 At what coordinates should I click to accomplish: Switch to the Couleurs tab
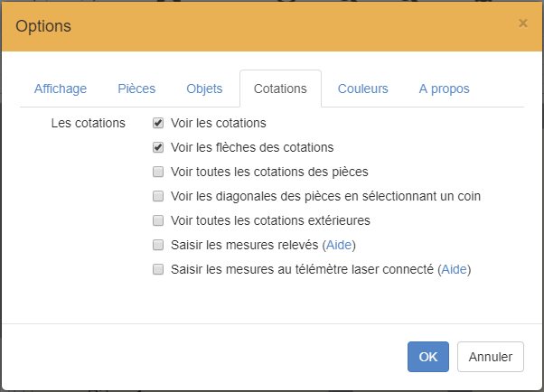(362, 89)
